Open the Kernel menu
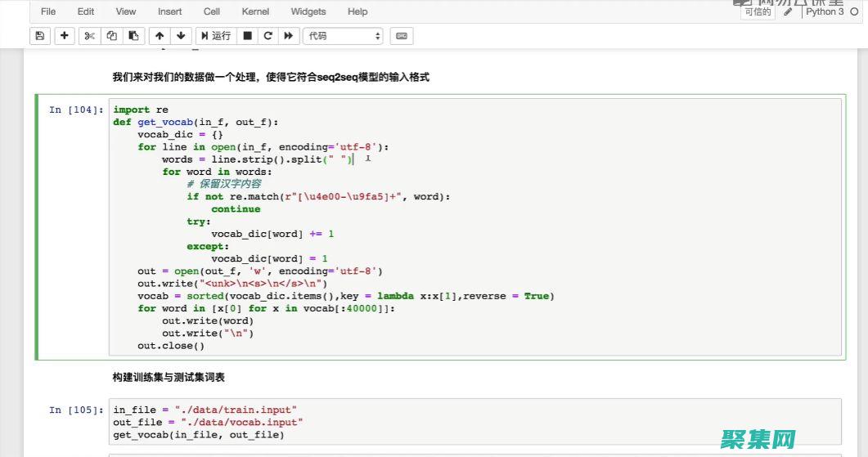The height and width of the screenshot is (457, 868). point(255,11)
